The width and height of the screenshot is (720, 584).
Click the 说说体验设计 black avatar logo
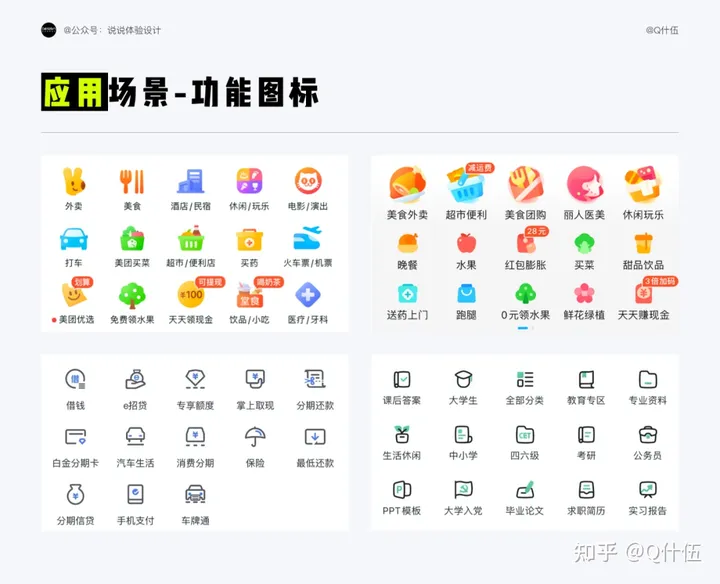coord(49,30)
